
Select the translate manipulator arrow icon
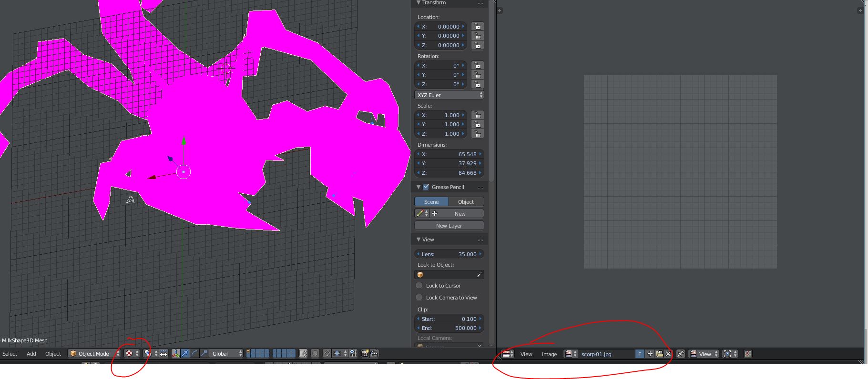(185, 353)
